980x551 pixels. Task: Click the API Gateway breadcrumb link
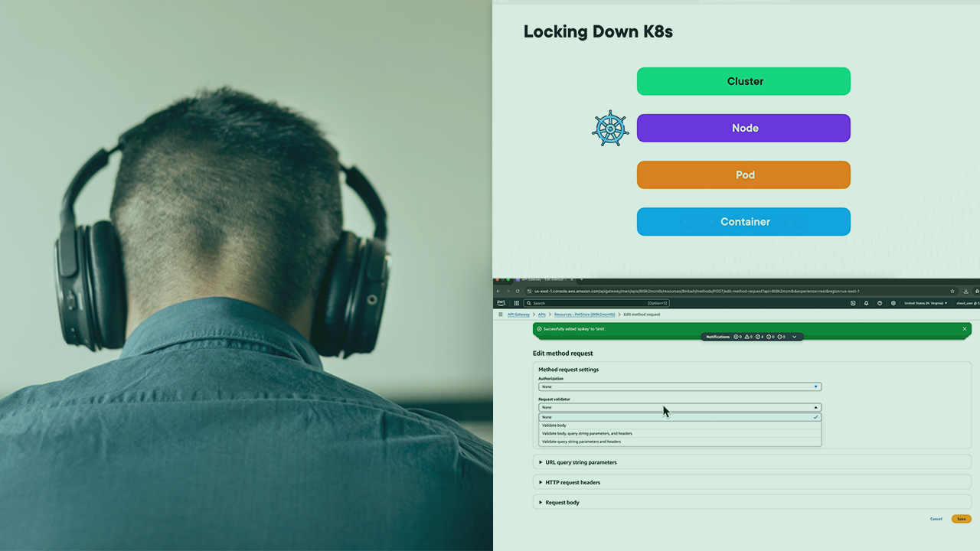[x=518, y=315]
